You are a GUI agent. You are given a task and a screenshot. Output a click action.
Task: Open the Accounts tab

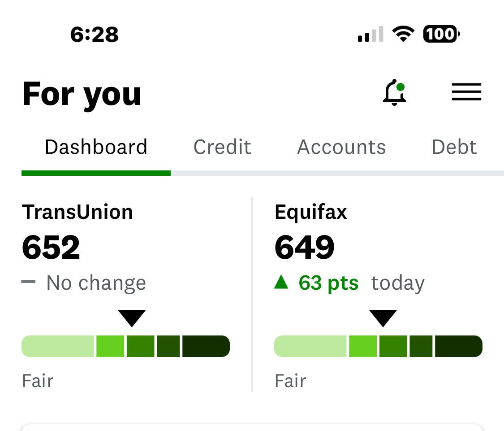[x=341, y=148]
